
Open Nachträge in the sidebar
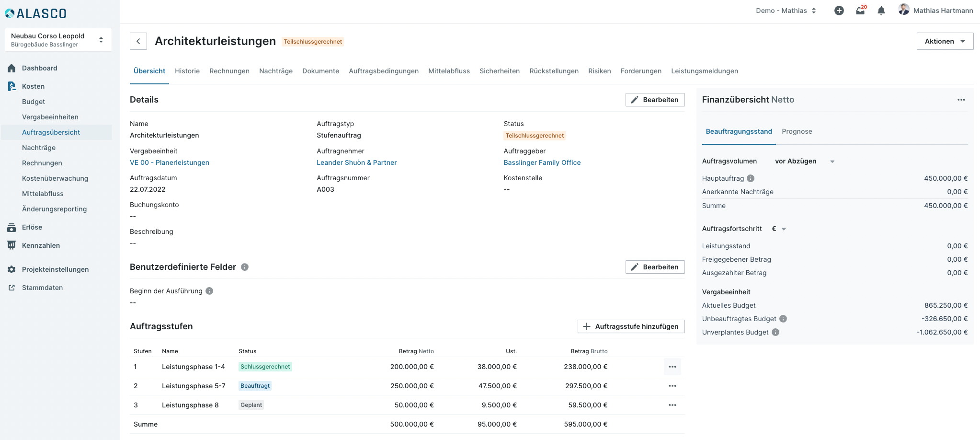point(39,148)
